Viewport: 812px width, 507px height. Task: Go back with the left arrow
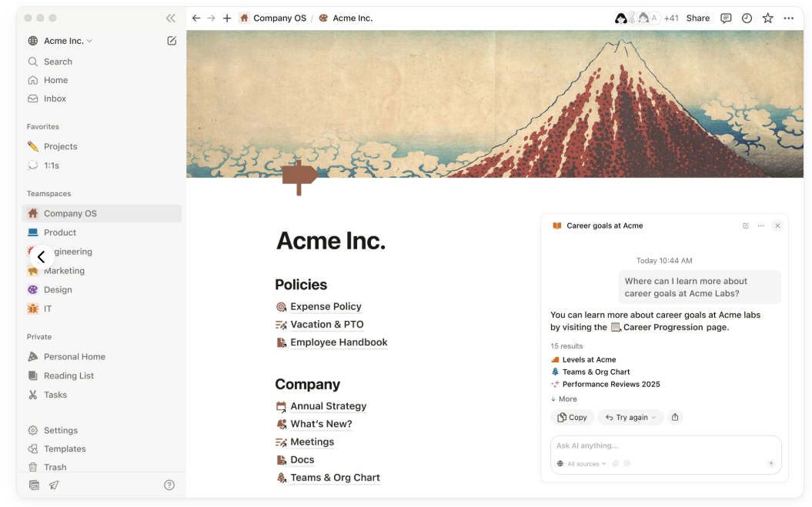[195, 18]
